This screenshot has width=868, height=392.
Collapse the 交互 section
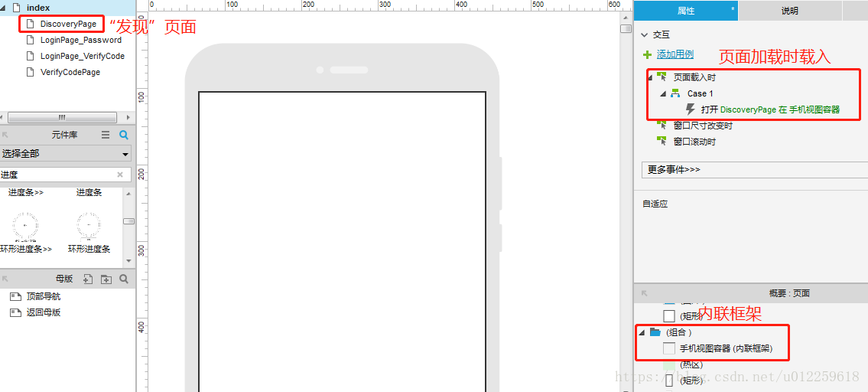pyautogui.click(x=645, y=34)
